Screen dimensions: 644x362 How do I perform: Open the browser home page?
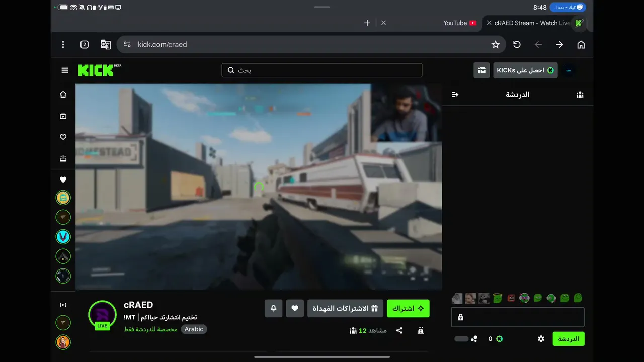(x=581, y=45)
